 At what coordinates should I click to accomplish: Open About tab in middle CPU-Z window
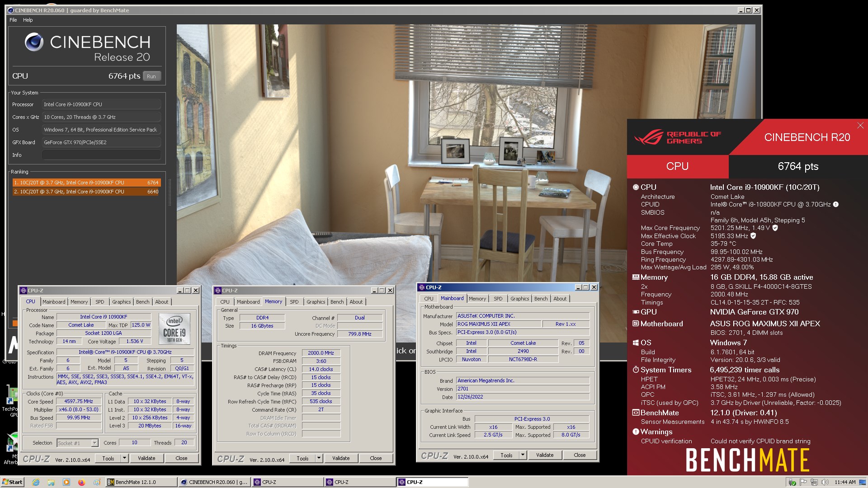pos(356,302)
